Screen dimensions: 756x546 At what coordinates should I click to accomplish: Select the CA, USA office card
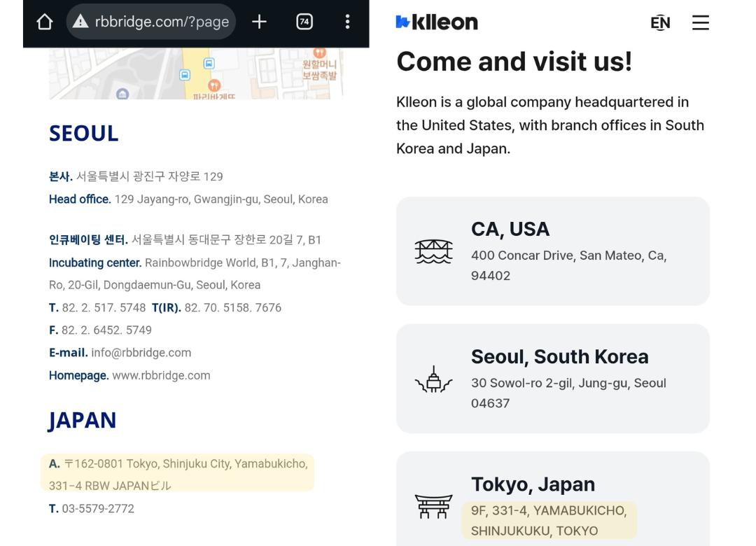pos(552,251)
